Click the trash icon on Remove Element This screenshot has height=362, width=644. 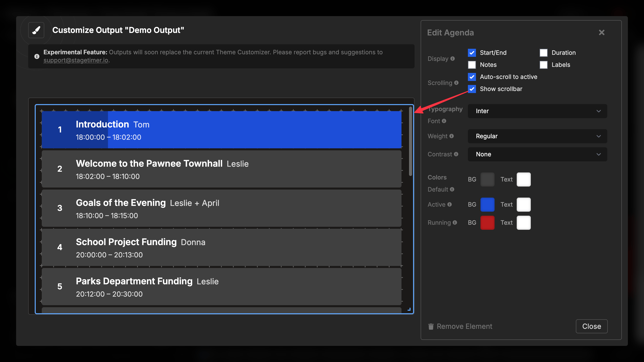(431, 326)
